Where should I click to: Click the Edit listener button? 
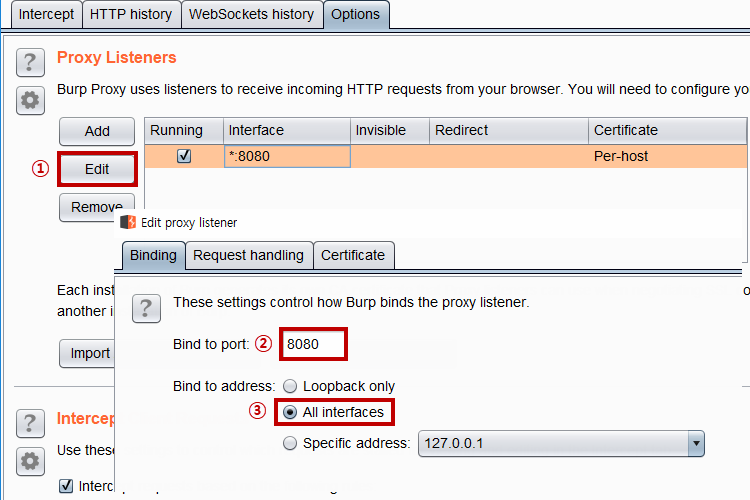(x=97, y=169)
